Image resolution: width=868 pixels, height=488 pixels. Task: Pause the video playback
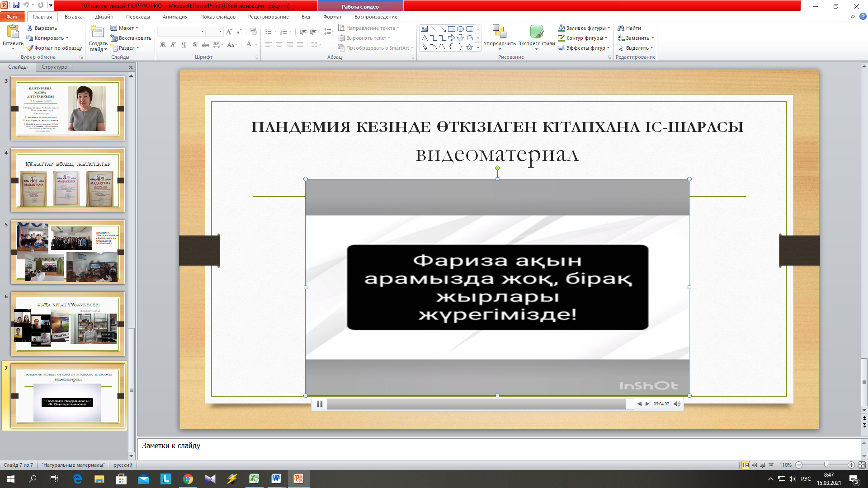click(320, 404)
